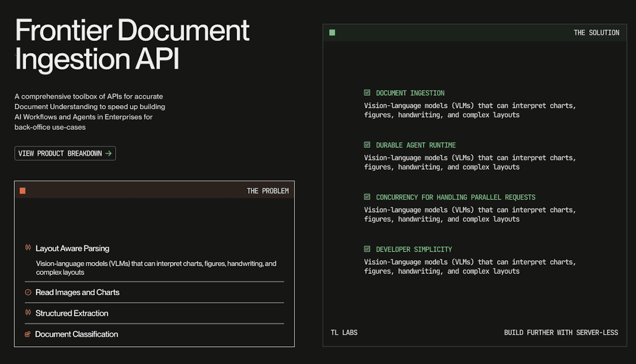Select the Structured Extraction icon
The height and width of the screenshot is (364, 636).
coord(27,313)
